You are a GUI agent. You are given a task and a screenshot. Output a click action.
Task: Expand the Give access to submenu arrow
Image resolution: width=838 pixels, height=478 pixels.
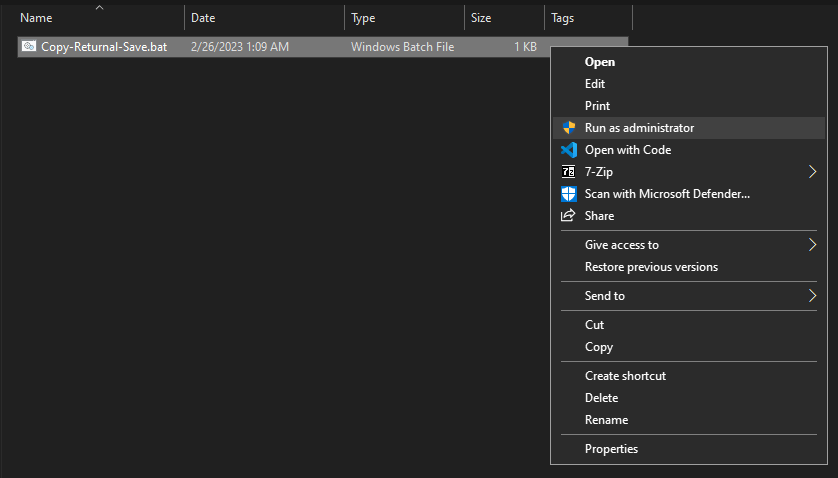click(x=812, y=245)
